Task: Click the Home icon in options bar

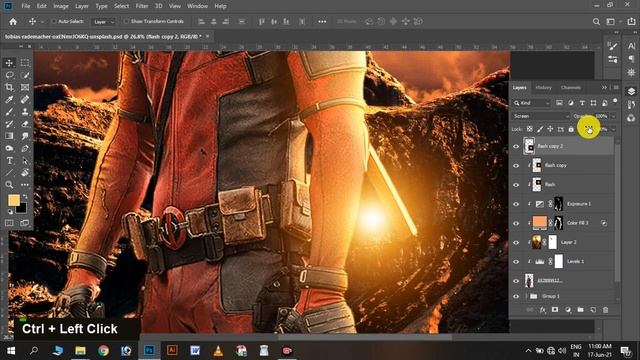Action: (x=13, y=22)
